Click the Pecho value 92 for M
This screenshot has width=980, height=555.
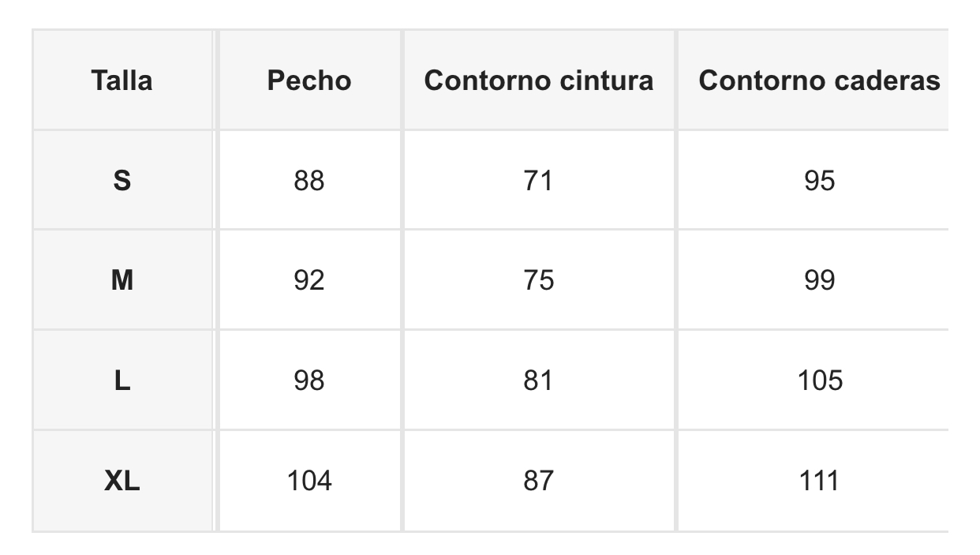309,280
